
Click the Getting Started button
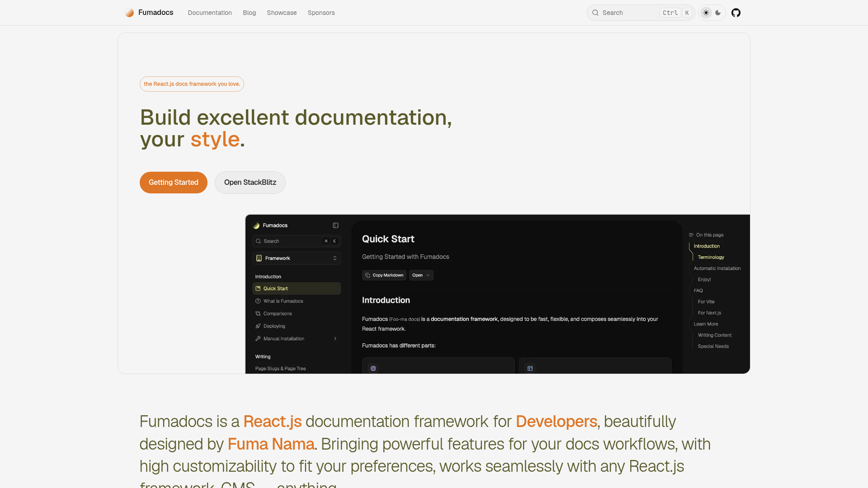pos(174,183)
